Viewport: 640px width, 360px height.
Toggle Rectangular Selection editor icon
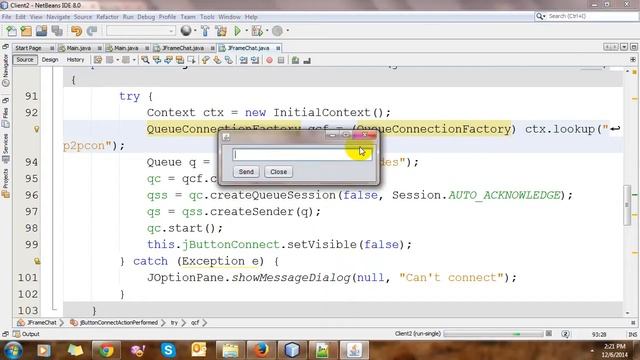pos(191,60)
